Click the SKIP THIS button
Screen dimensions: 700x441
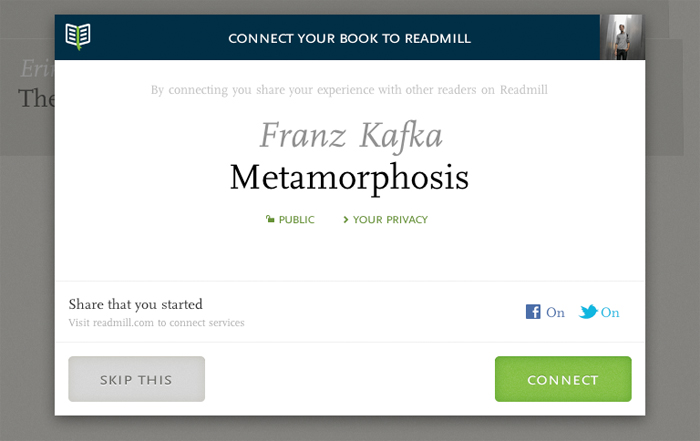point(137,379)
